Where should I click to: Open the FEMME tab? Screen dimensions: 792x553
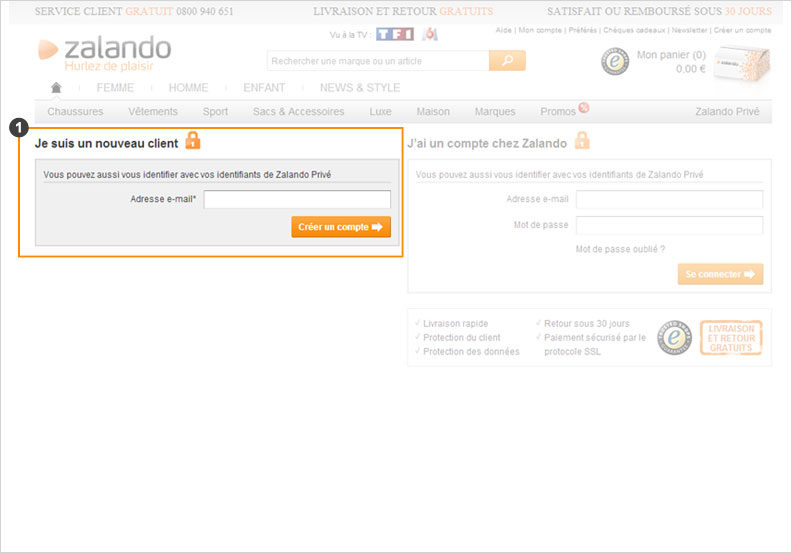[115, 88]
